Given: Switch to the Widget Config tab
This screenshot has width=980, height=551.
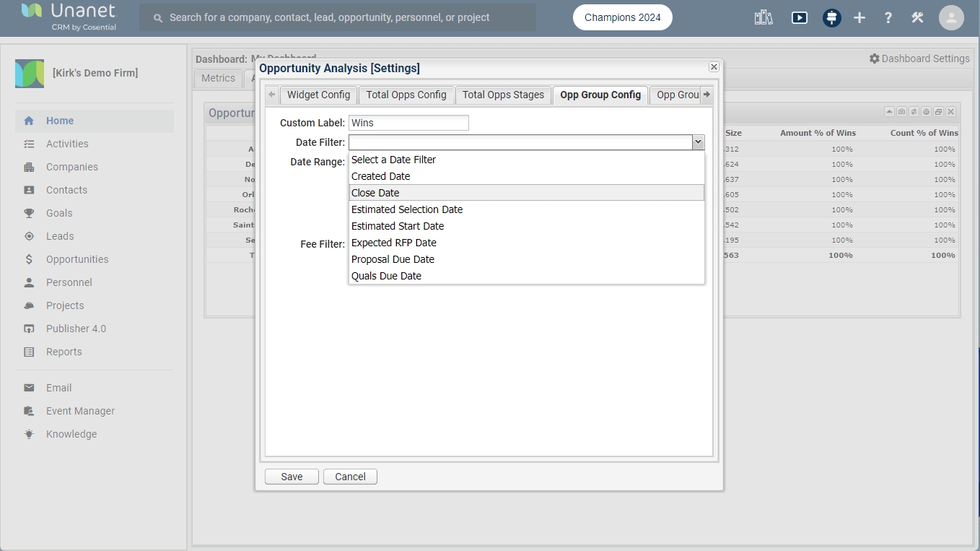Looking at the screenshot, I should coord(318,95).
